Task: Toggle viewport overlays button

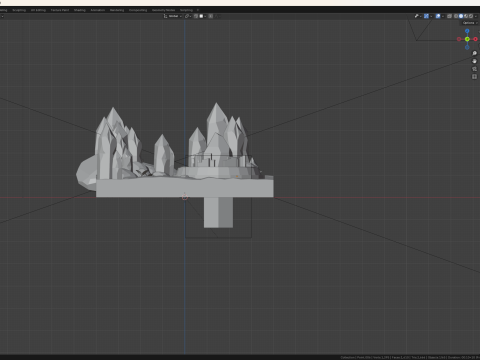Action: (x=438, y=16)
